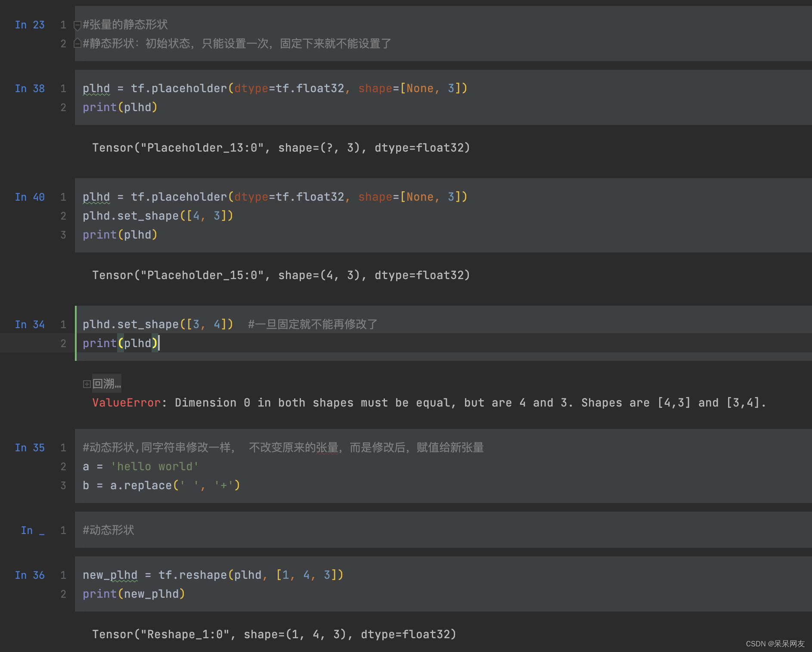Click the Reshape_1:0 tensor output

[x=274, y=634]
